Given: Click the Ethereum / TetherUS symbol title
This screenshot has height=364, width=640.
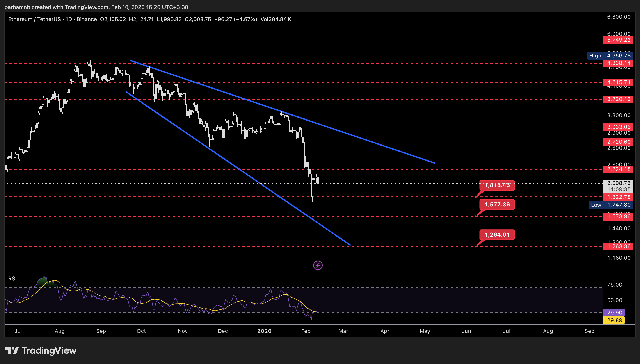Looking at the screenshot, I should point(34,20).
